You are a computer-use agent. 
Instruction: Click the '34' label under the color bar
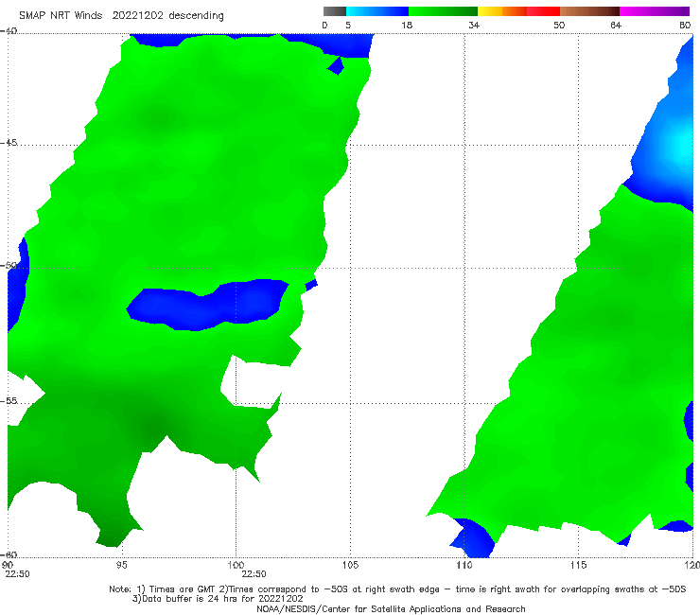[x=474, y=25]
